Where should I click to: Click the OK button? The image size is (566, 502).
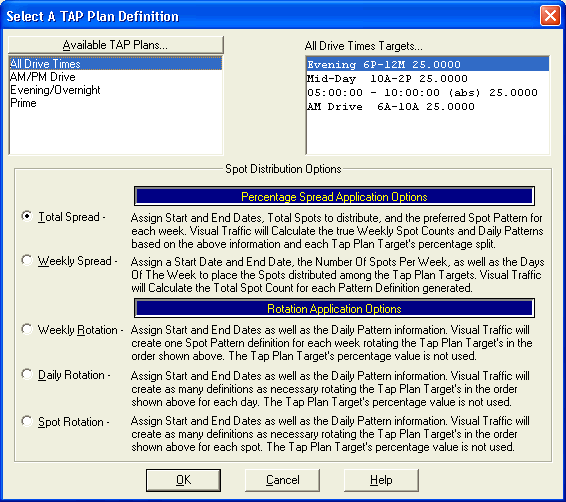coord(183,480)
